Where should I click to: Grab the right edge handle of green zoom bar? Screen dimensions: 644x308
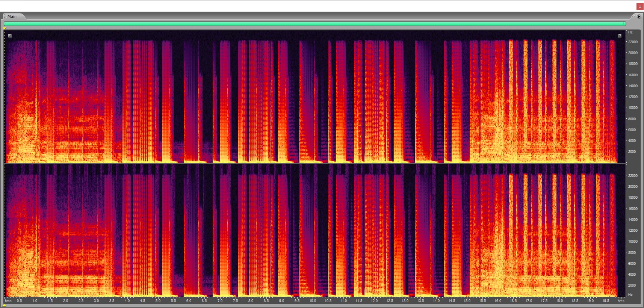(625, 24)
